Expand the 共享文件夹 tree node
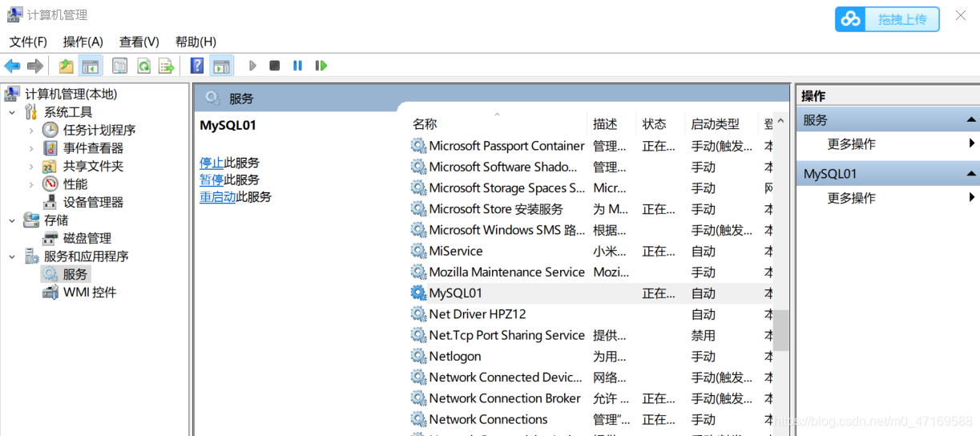 [31, 166]
